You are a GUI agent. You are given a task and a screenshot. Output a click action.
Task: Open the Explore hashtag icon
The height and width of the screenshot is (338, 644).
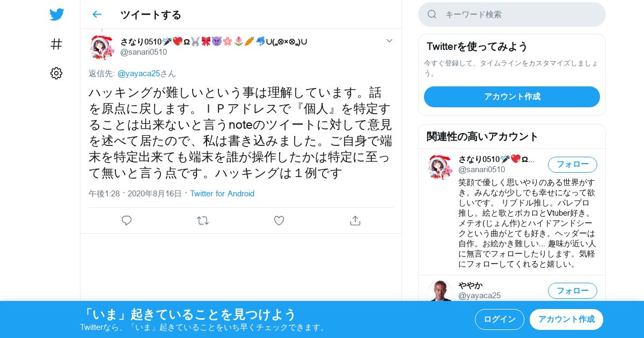pyautogui.click(x=56, y=44)
